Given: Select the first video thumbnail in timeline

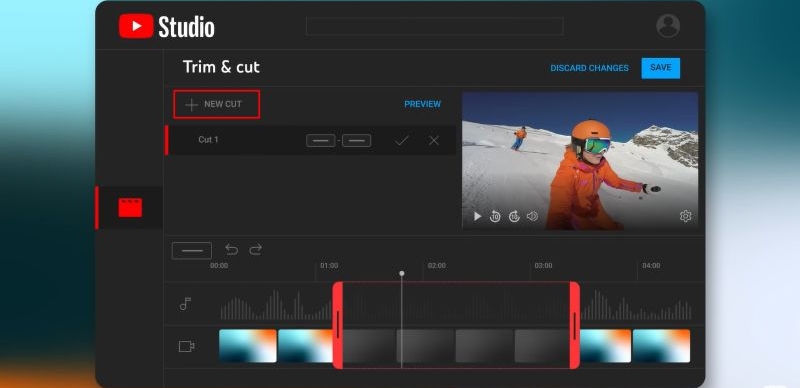Looking at the screenshot, I should click(x=248, y=346).
